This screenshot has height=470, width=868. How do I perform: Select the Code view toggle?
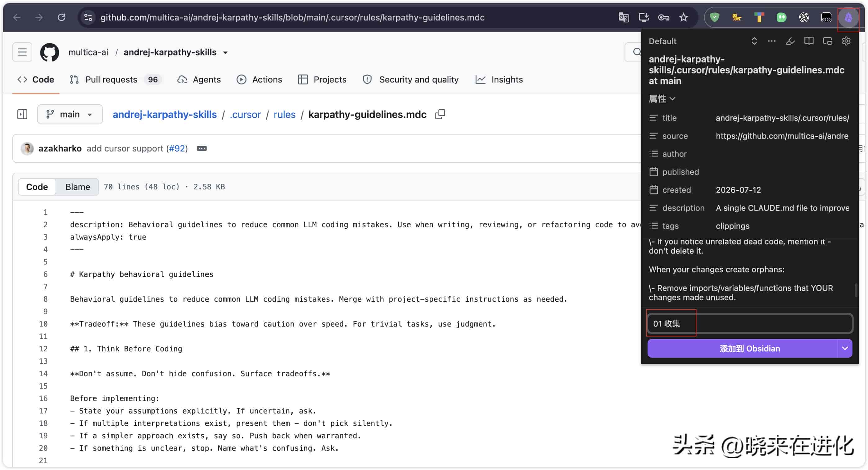tap(37, 187)
